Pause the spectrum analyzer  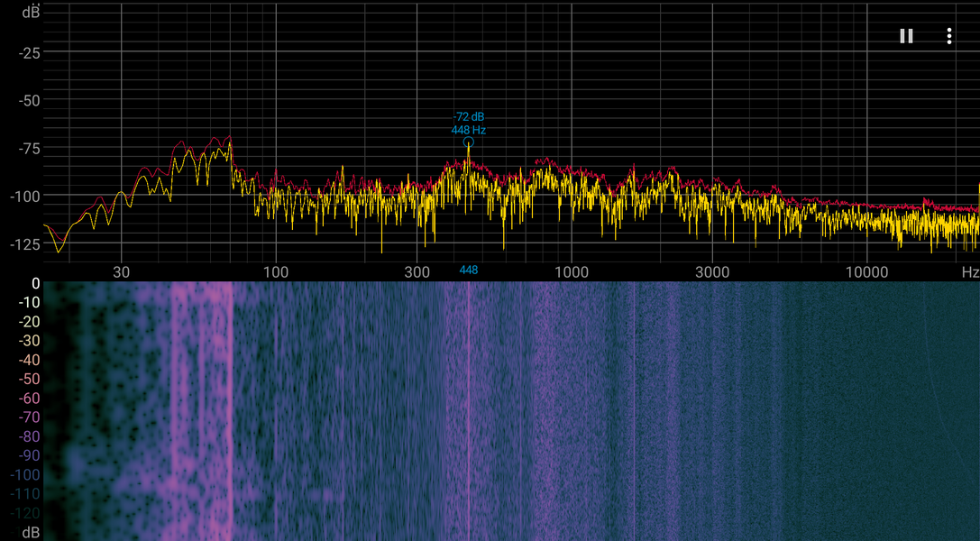click(906, 36)
